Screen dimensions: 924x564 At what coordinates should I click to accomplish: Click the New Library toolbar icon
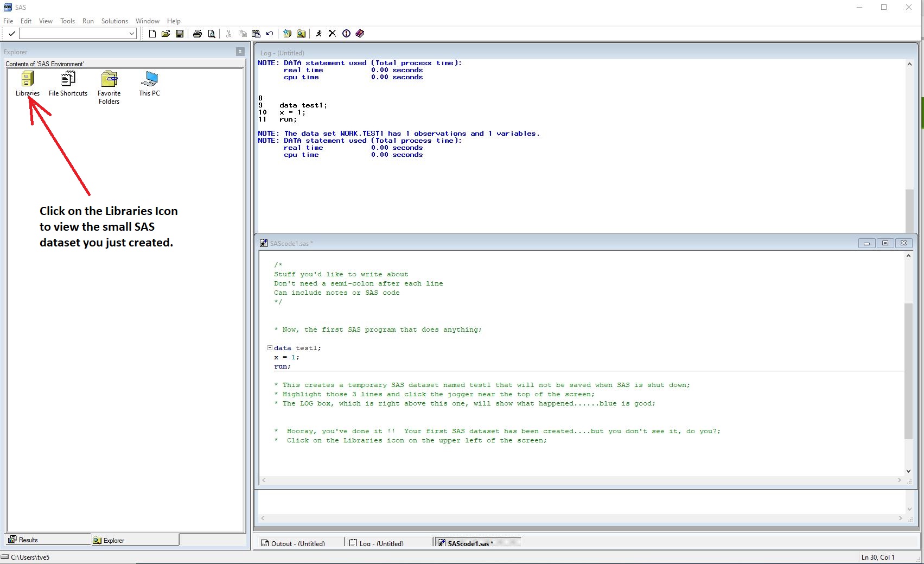(287, 34)
